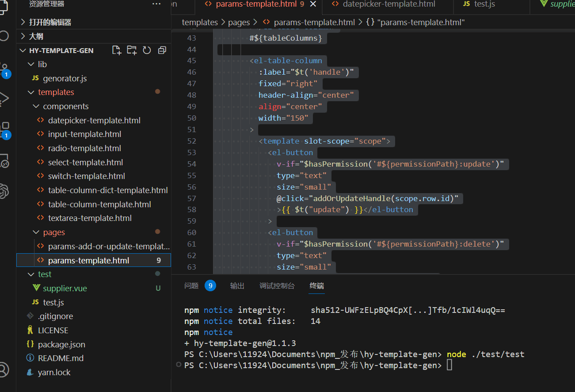Image resolution: width=575 pixels, height=392 pixels.
Task: Collapse the pages folder
Action: [93, 232]
